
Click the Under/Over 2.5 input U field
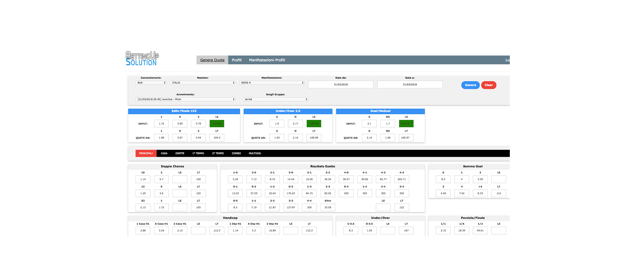coord(277,124)
